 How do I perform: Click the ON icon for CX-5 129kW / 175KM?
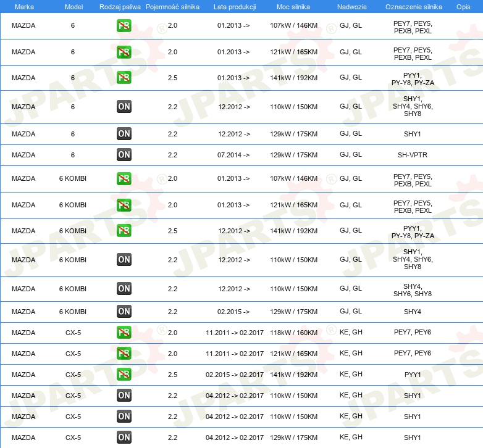124,438
